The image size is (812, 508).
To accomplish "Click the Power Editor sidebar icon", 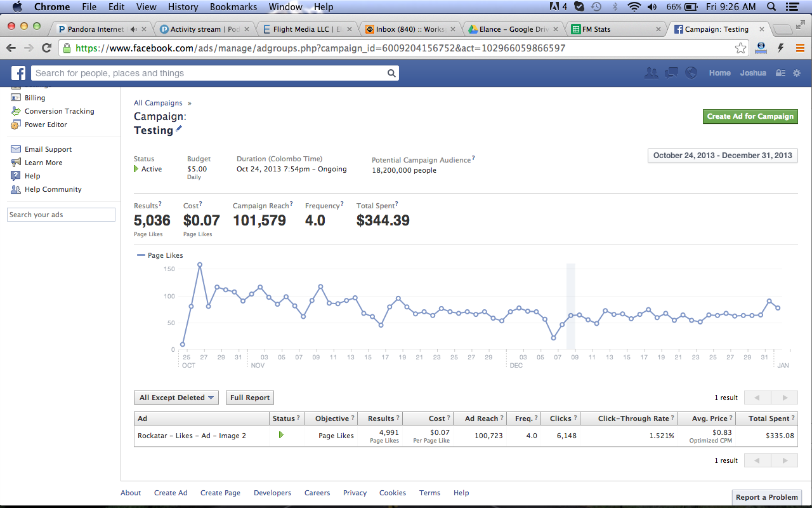I will tap(16, 124).
